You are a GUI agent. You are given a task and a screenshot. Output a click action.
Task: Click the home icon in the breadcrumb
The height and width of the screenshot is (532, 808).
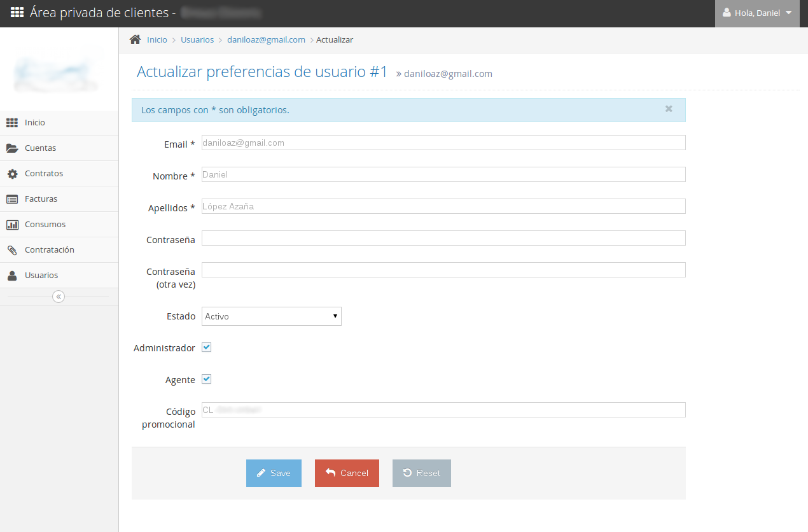coord(134,39)
